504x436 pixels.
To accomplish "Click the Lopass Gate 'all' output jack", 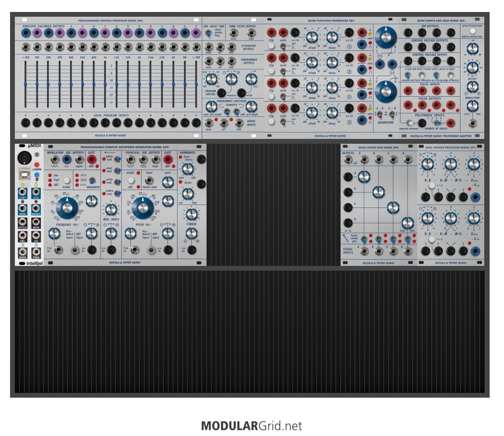I will tap(347, 159).
